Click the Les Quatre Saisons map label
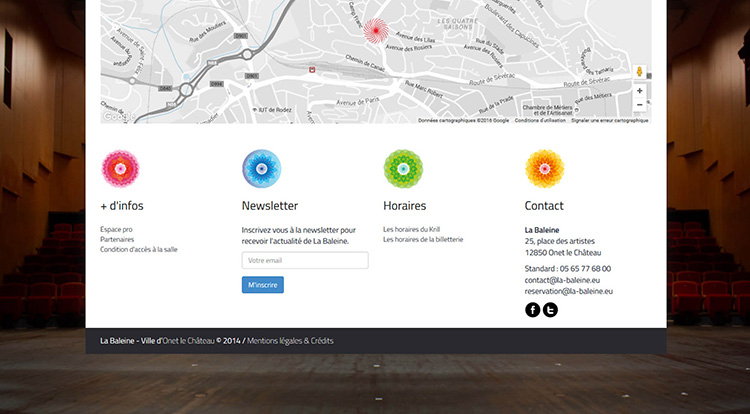The image size is (750, 414). click(457, 24)
